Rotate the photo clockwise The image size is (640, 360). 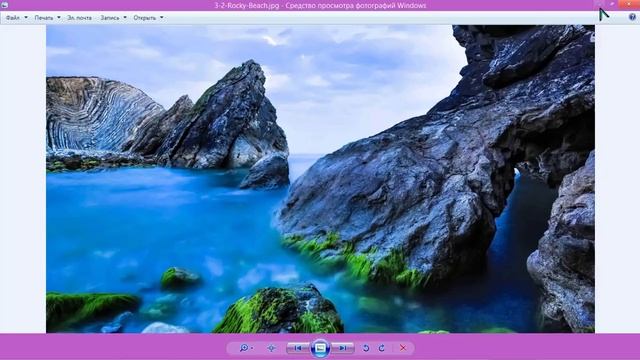coord(382,348)
